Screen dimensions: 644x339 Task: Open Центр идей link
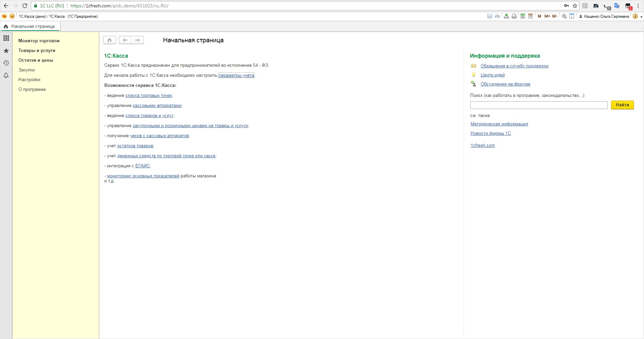coord(492,75)
